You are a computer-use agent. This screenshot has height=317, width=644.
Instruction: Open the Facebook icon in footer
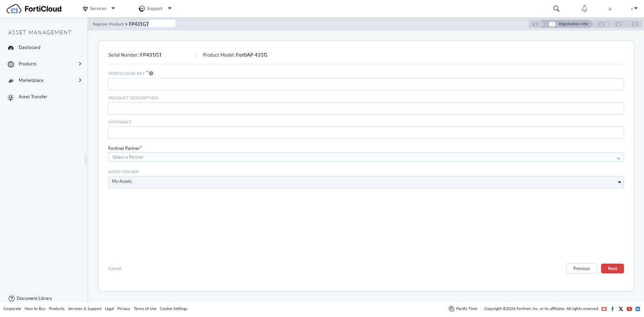point(612,309)
